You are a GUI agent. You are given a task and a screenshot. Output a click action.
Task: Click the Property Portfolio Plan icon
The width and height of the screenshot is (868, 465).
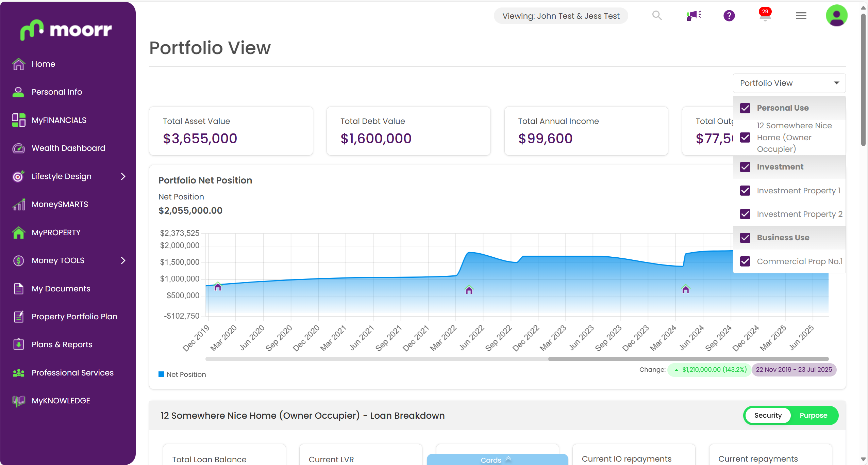tap(18, 317)
